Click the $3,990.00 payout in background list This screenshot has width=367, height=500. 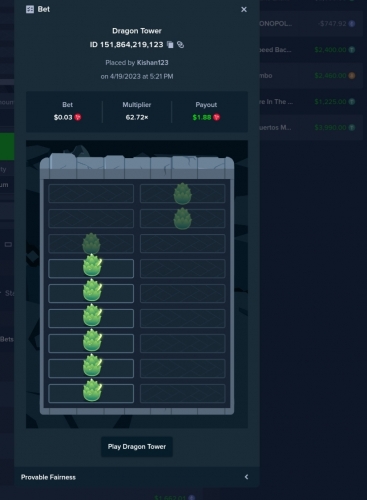(330, 128)
